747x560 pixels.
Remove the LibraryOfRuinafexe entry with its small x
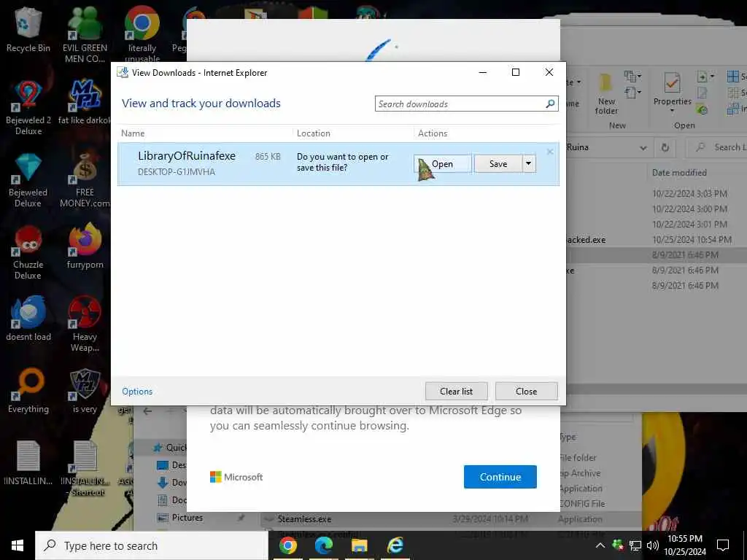click(x=550, y=152)
